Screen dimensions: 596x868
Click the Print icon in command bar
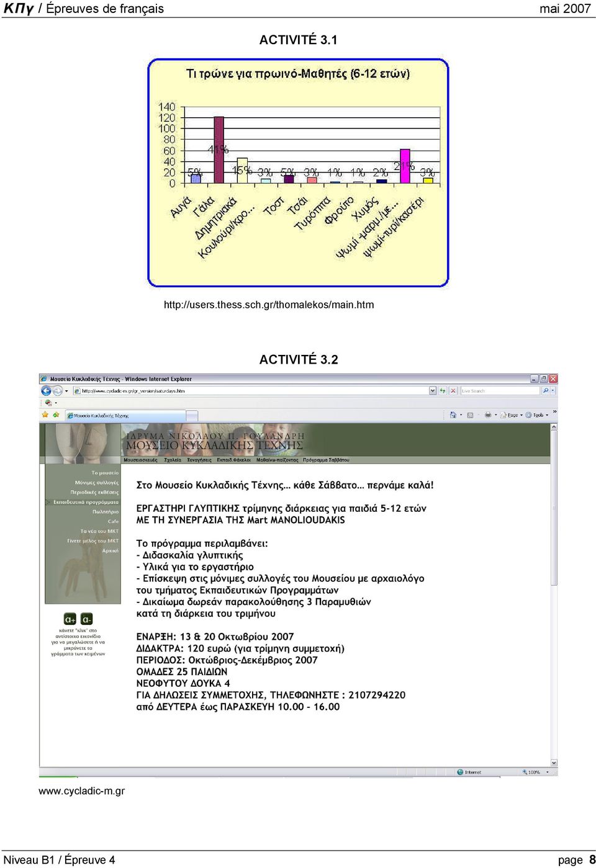pyautogui.click(x=488, y=415)
